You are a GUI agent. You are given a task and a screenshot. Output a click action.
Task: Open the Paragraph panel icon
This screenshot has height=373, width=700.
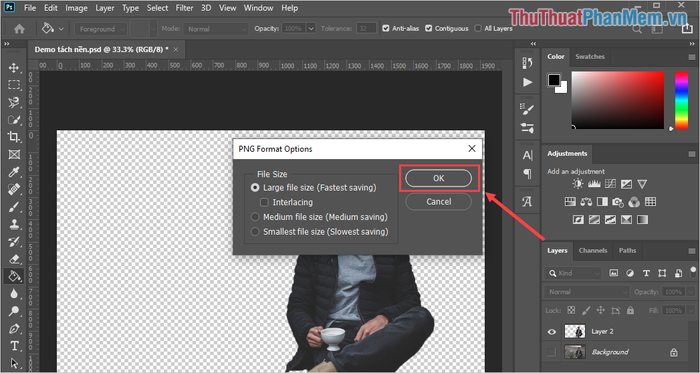tap(527, 174)
